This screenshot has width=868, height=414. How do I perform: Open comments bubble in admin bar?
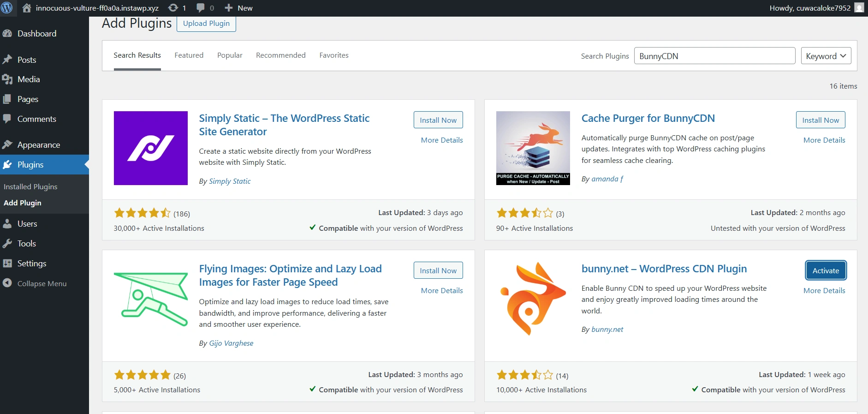[201, 8]
